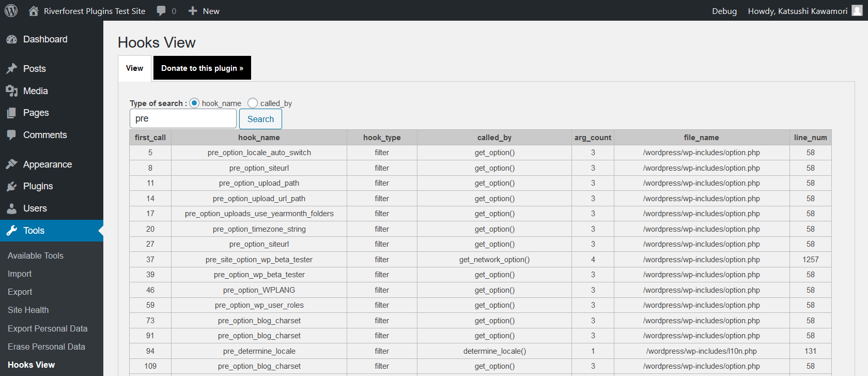The image size is (868, 376).
Task: Open Posts menu item
Action: (52, 69)
